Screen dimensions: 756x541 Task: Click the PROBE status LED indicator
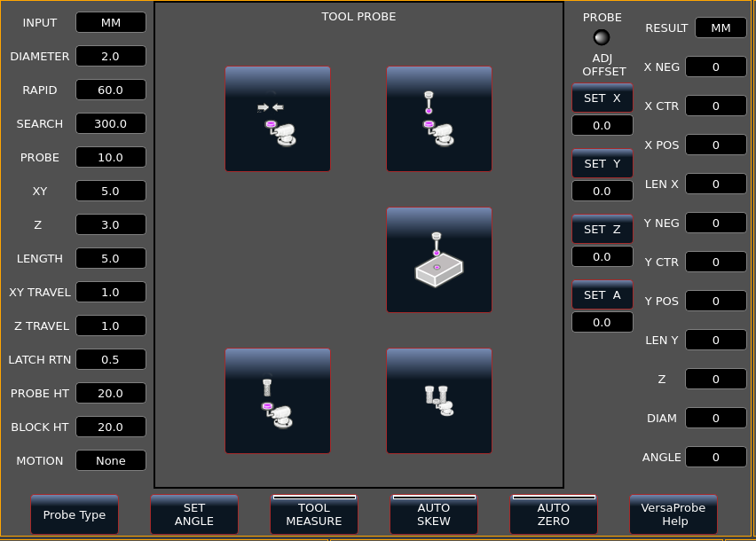click(x=602, y=37)
